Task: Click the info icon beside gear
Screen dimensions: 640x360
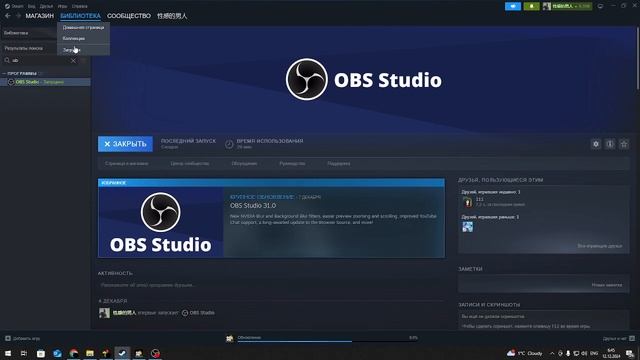Action: click(x=610, y=144)
